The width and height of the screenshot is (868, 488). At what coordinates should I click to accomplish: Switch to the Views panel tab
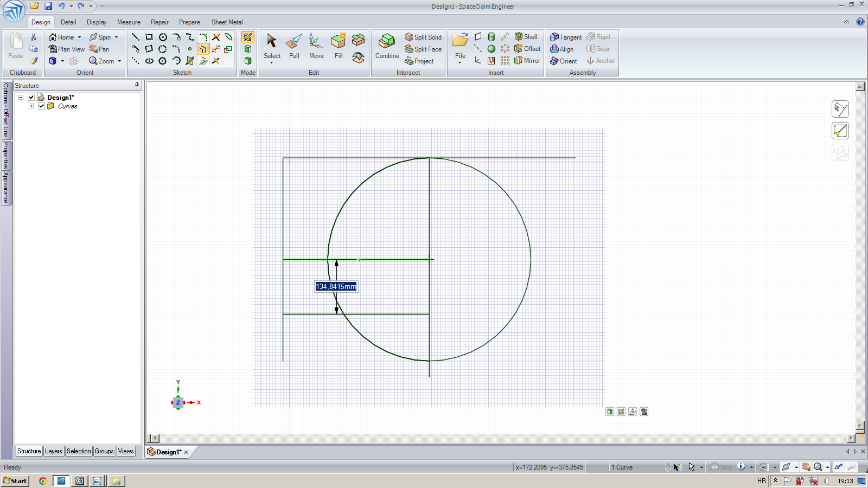click(126, 451)
